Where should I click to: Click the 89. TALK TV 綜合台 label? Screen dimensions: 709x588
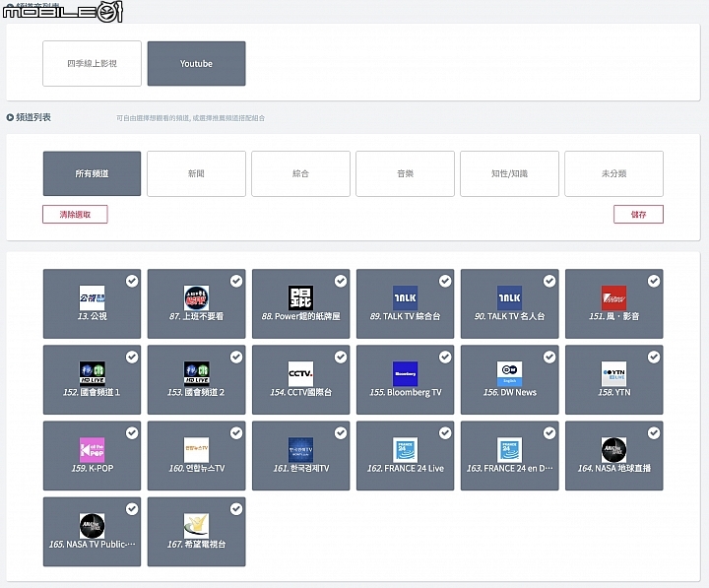405,316
